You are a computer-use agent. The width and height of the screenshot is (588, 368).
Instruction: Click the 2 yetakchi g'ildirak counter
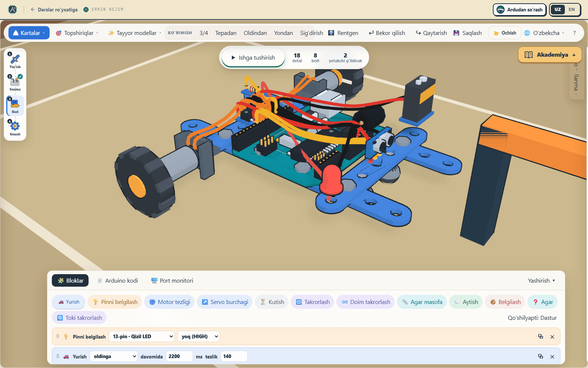point(345,57)
